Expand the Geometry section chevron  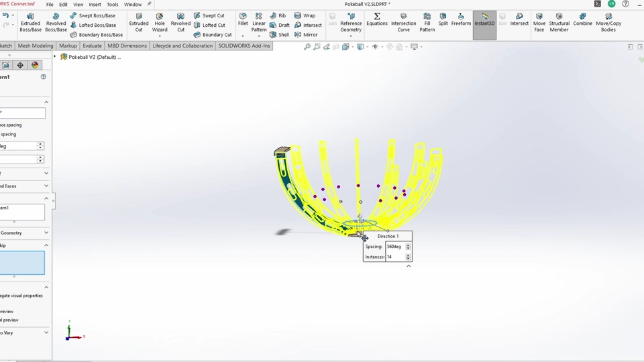(46, 233)
